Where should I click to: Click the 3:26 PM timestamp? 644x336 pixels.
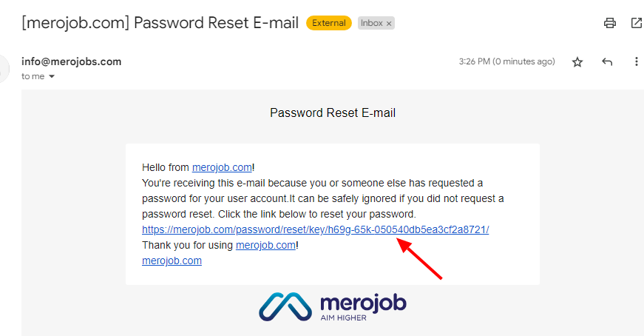tap(506, 62)
